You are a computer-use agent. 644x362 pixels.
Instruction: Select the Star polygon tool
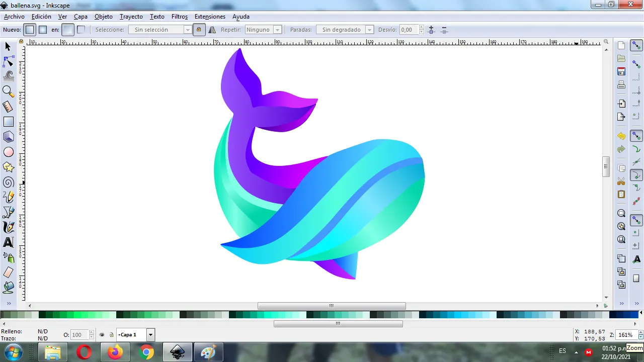[x=8, y=167]
